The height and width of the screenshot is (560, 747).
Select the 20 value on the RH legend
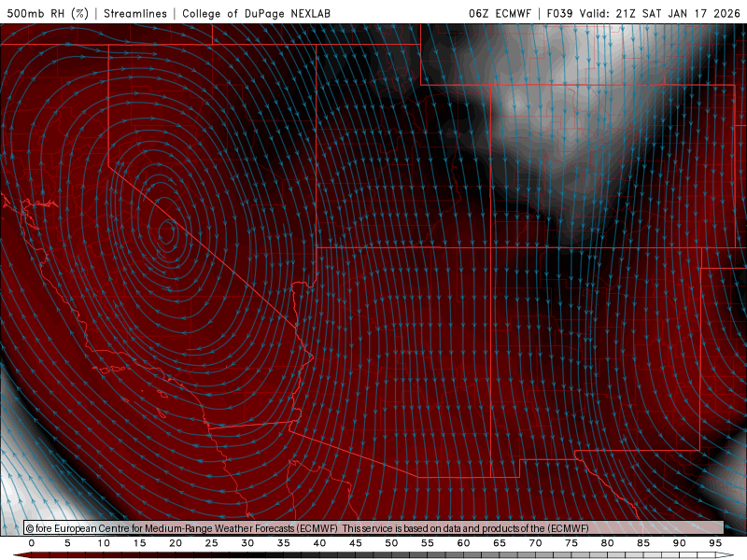[x=176, y=543]
